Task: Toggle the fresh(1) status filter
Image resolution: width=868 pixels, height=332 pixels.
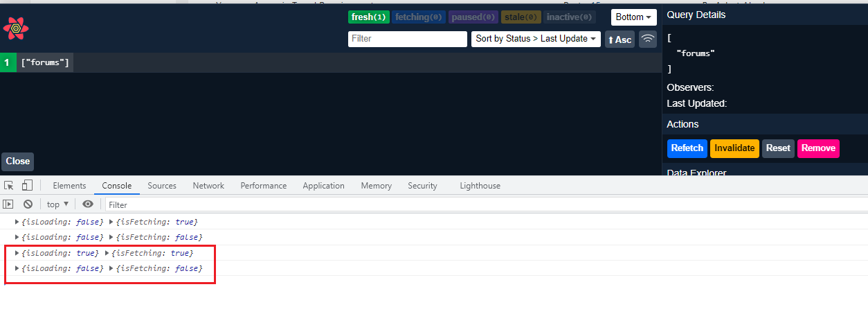Action: click(368, 17)
